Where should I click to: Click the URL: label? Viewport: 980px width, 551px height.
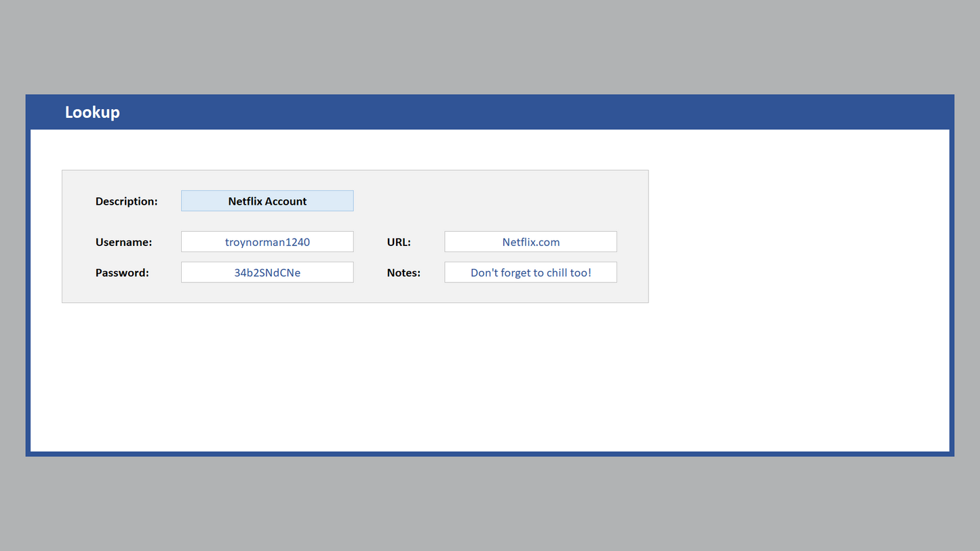tap(399, 242)
